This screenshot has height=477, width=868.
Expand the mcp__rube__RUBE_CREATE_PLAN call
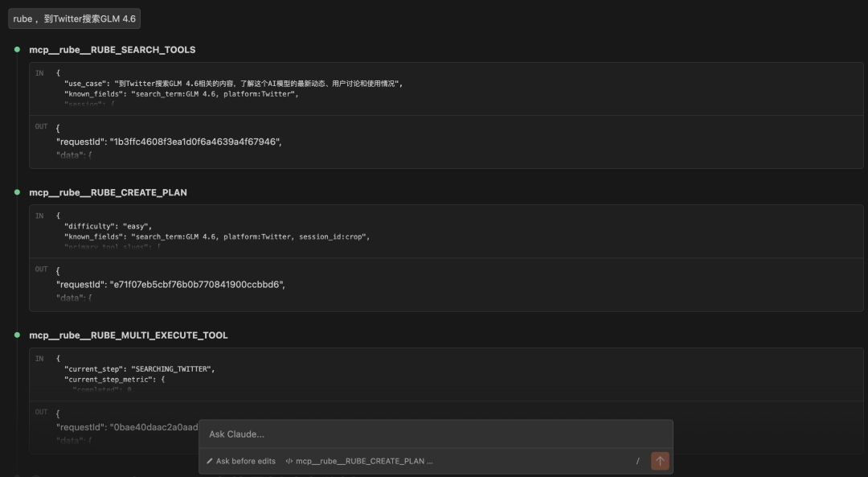pyautogui.click(x=108, y=193)
